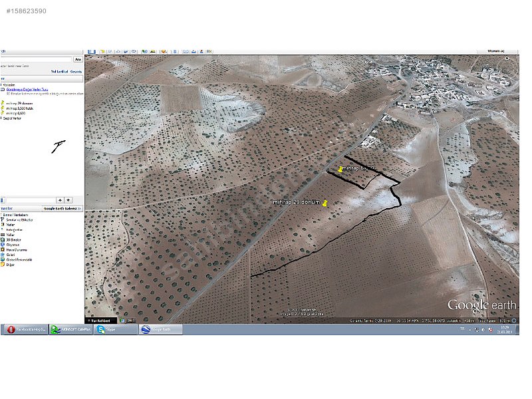Click the Ara search button

78,59
